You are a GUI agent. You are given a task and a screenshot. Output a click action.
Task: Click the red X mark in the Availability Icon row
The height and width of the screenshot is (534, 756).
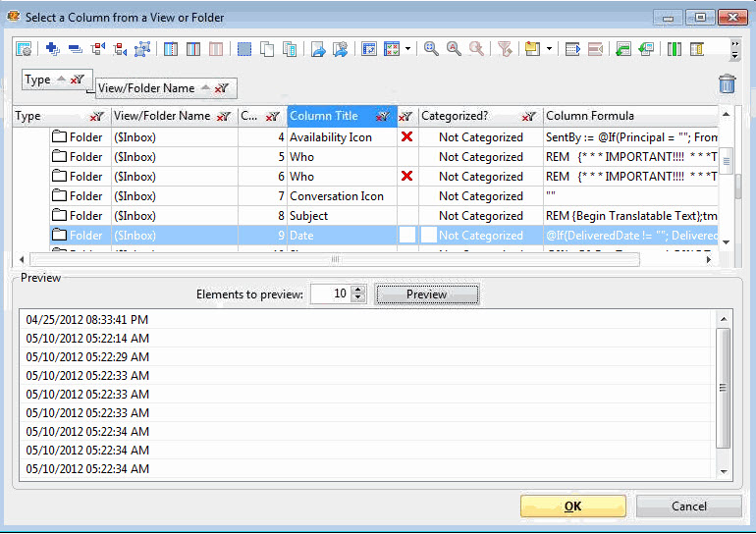[406, 137]
